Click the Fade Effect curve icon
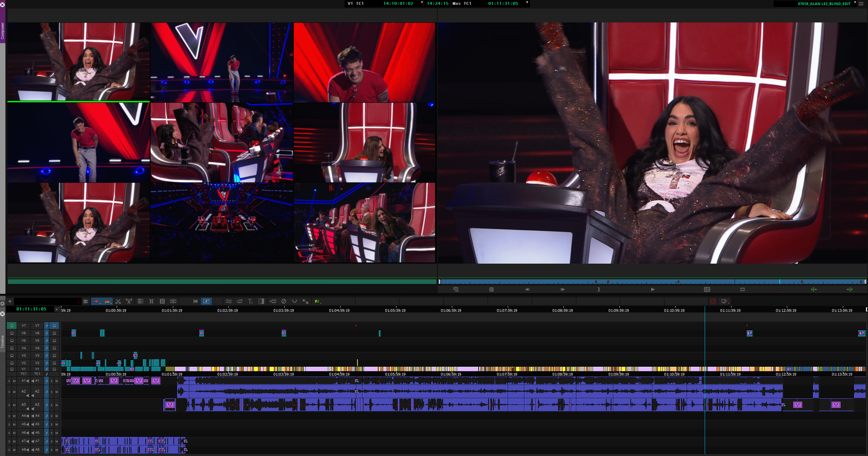This screenshot has width=868, height=456. [x=295, y=301]
